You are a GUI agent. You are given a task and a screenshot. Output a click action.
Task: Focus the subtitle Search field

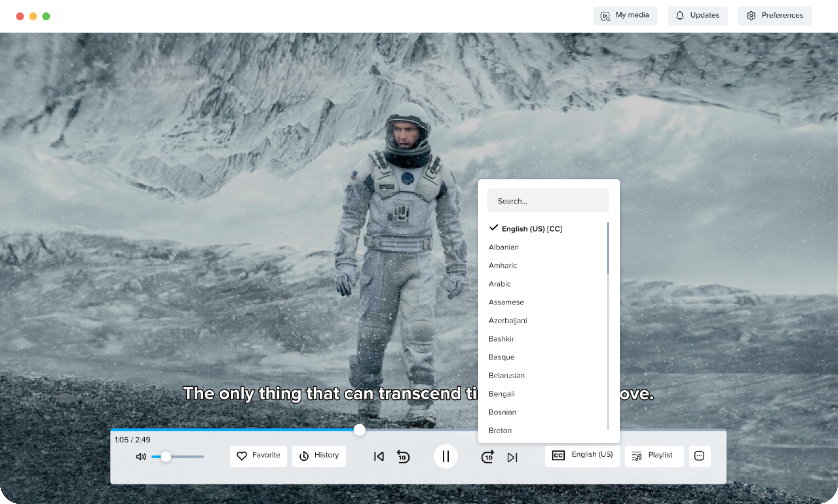pyautogui.click(x=548, y=201)
